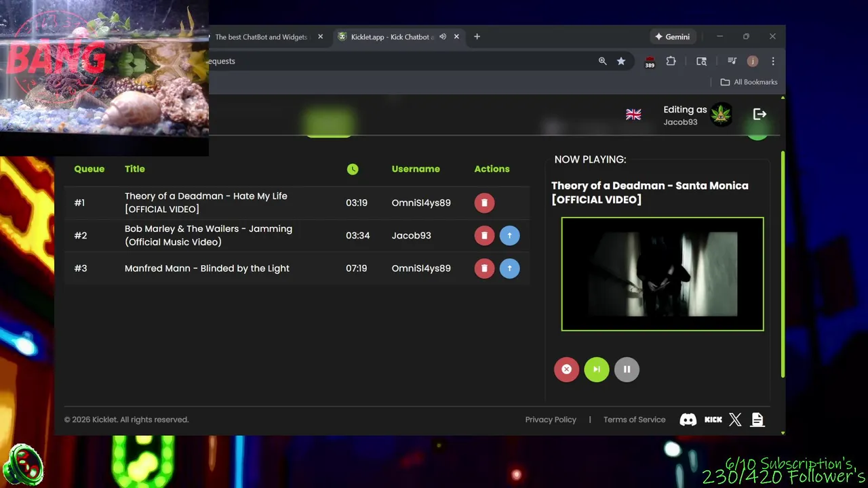The width and height of the screenshot is (868, 488).
Task: Click the now playing video thumbnail
Action: coord(663,274)
